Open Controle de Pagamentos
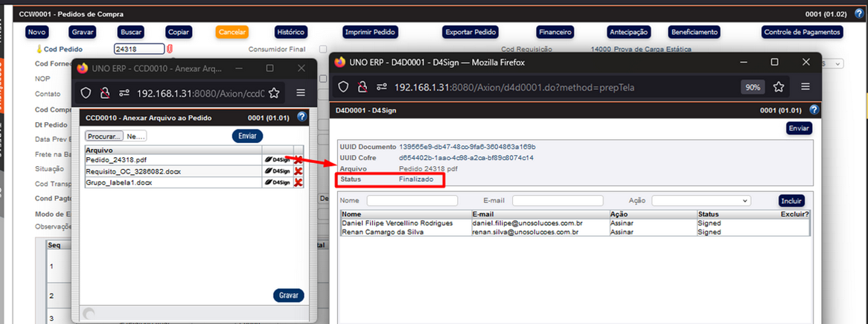Image resolution: width=868 pixels, height=324 pixels. (x=802, y=32)
